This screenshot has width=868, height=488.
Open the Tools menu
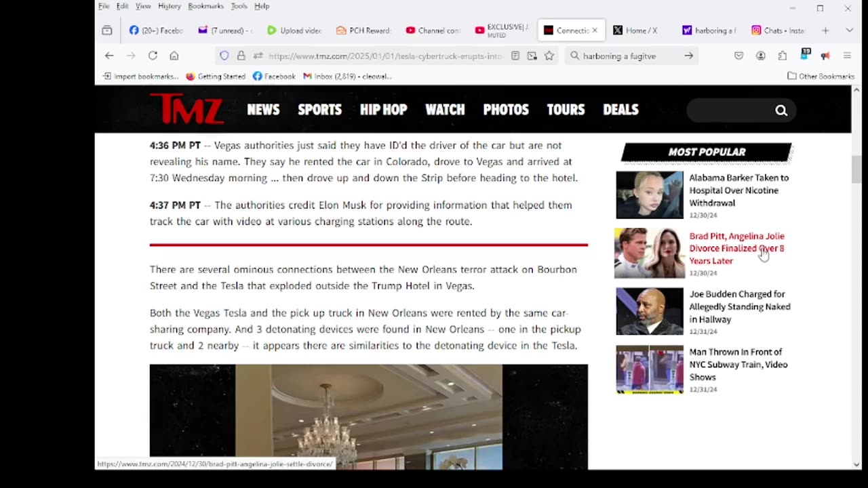point(239,6)
